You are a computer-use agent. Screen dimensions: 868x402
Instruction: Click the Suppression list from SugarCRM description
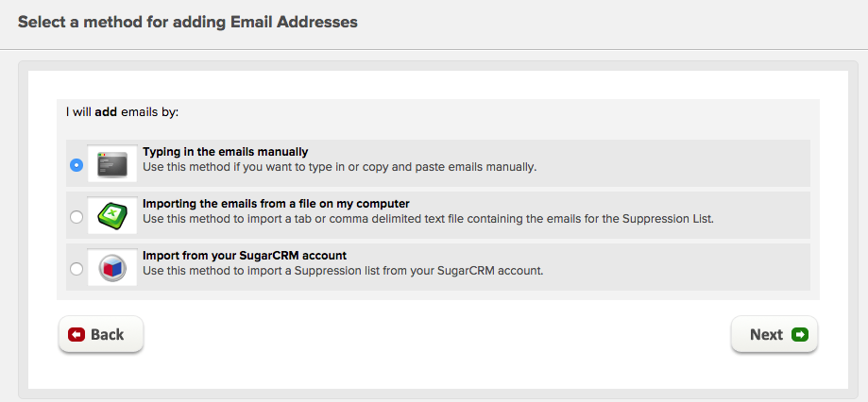[x=343, y=271]
